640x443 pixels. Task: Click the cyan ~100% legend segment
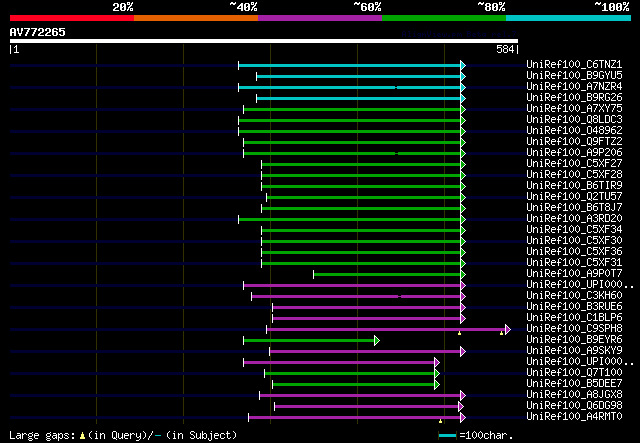(x=569, y=18)
